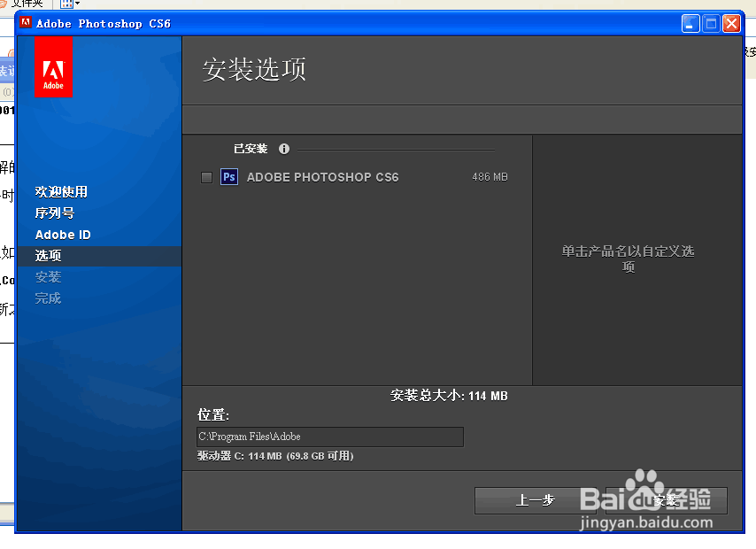756x549 pixels.
Task: Click the red Adobe logo
Action: click(x=53, y=67)
